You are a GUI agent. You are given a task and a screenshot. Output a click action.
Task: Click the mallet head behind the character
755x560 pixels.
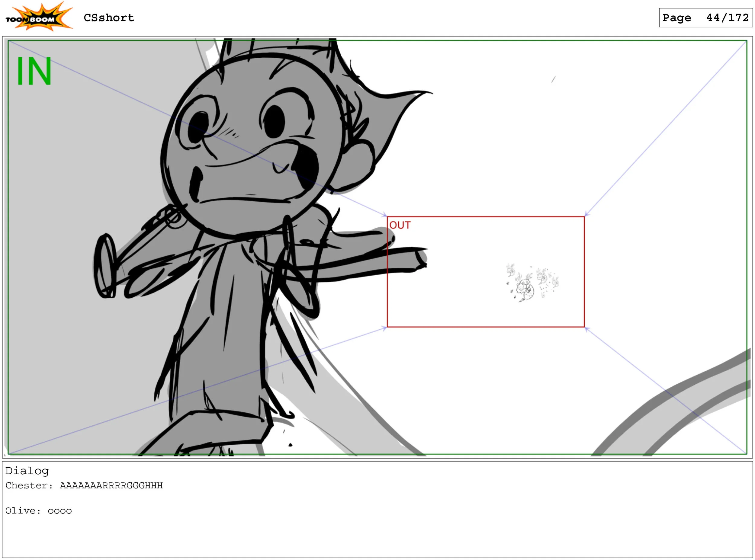(105, 266)
